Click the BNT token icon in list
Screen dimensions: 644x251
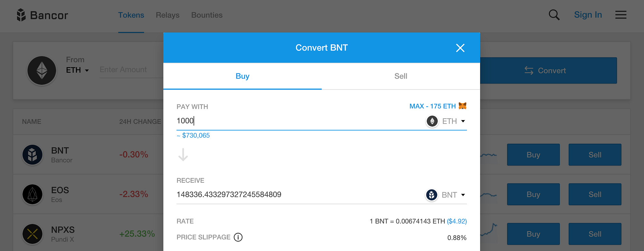coord(33,155)
